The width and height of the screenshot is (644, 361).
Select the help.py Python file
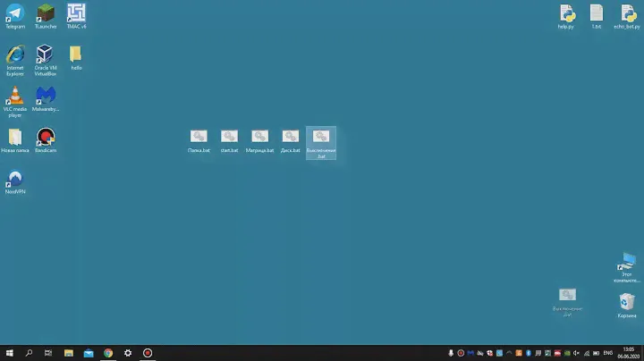click(566, 13)
